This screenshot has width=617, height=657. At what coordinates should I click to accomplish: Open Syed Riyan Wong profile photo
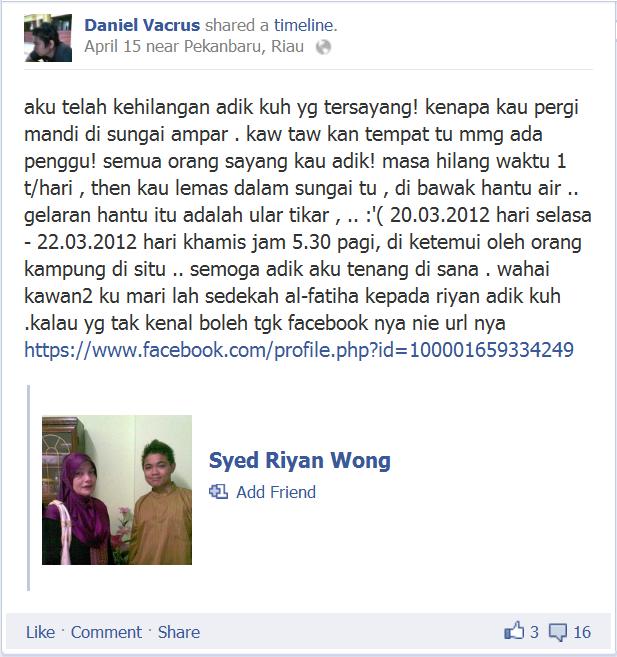(117, 490)
